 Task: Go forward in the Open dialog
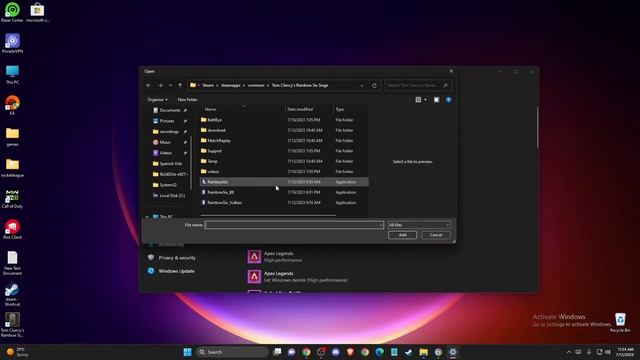coord(160,85)
